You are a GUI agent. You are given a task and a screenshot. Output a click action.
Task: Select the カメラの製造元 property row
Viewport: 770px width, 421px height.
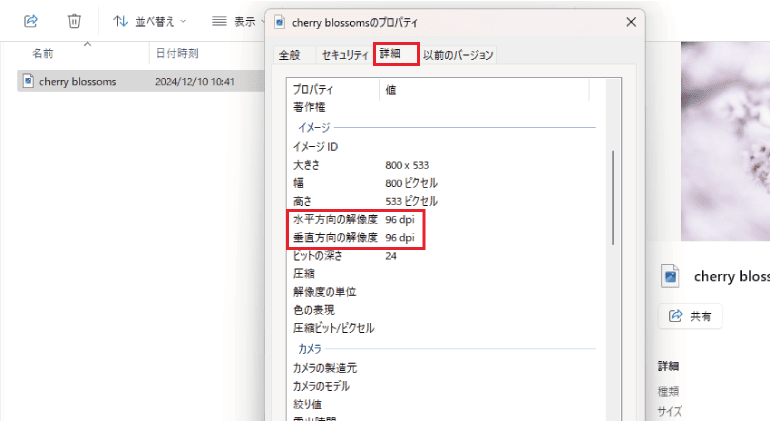(325, 368)
